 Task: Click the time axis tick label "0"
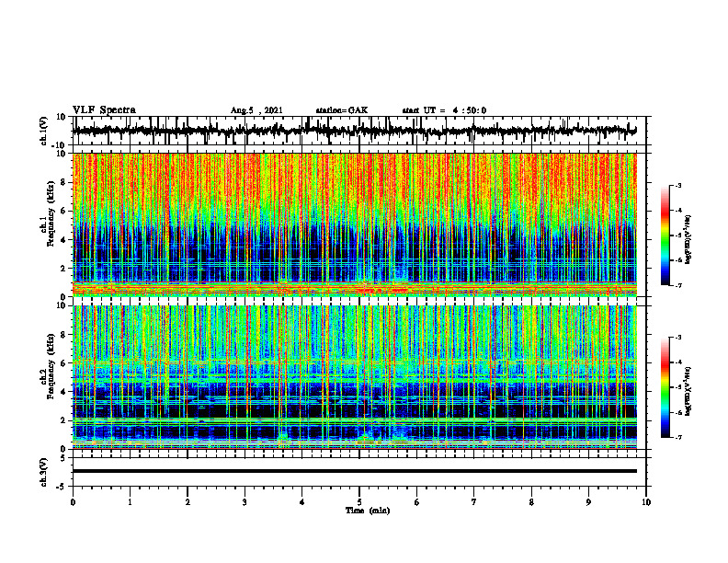point(73,502)
